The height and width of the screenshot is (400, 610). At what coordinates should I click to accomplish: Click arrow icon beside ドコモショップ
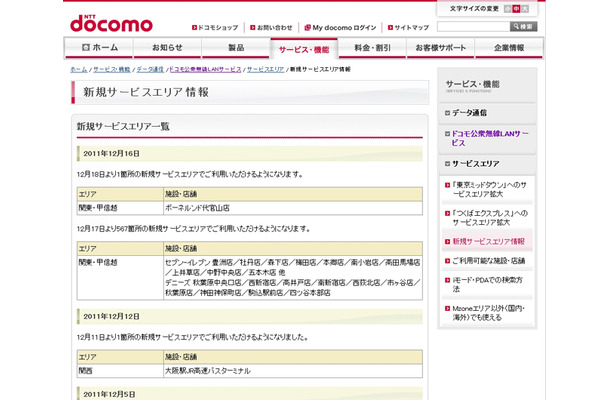point(195,28)
